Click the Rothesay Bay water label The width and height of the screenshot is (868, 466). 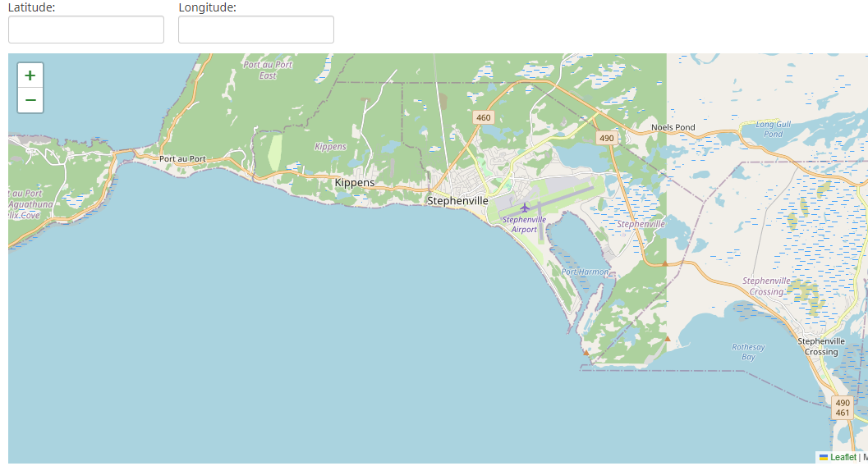(748, 352)
